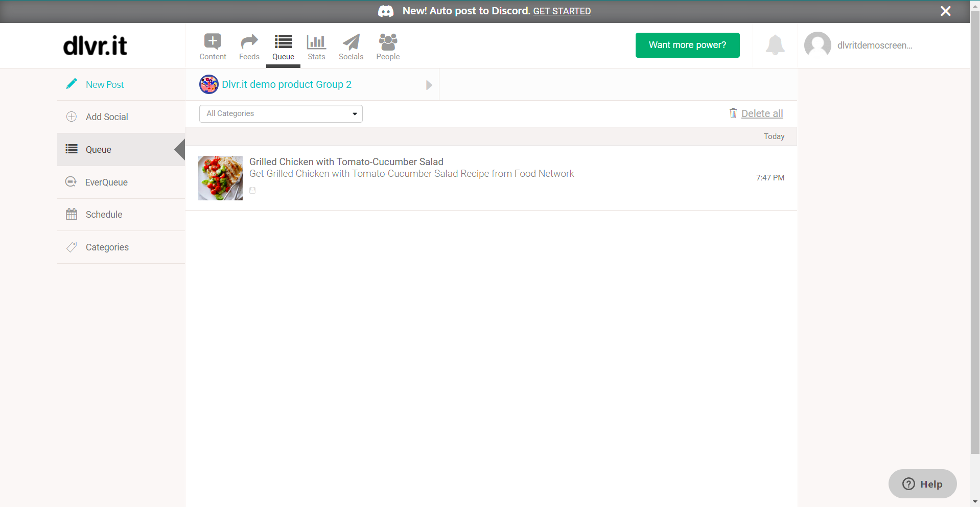
Task: Select the Queue list icon in top nav
Action: [x=283, y=41]
